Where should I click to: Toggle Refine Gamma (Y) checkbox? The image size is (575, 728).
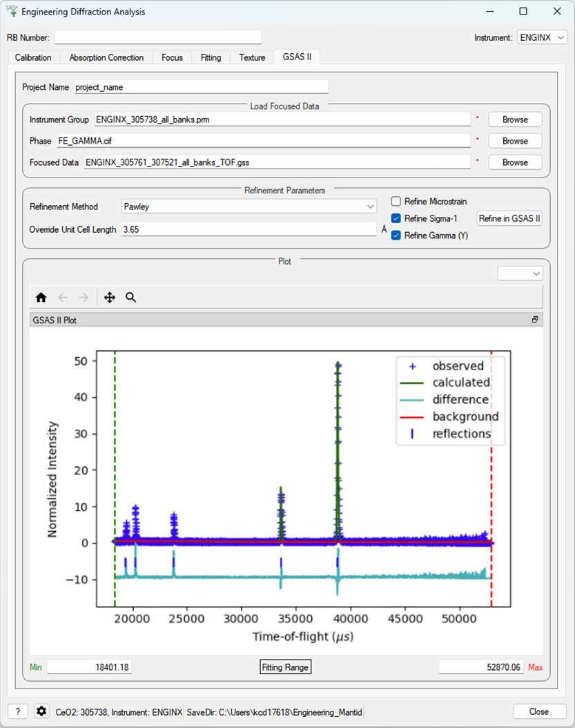396,236
